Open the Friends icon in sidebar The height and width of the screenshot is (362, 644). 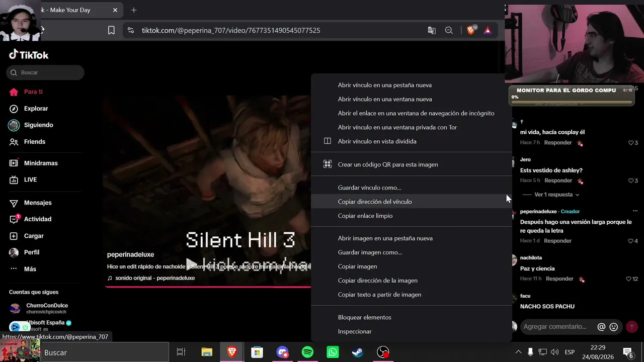pos(14,142)
